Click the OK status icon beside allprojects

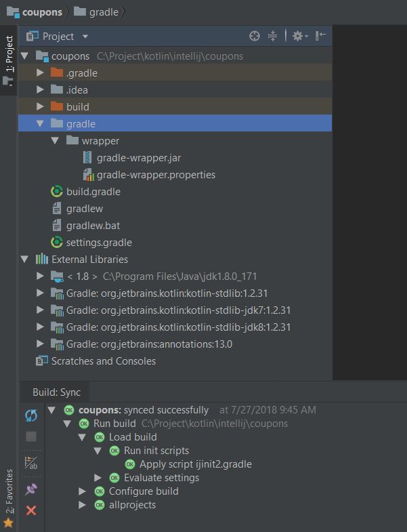click(100, 505)
